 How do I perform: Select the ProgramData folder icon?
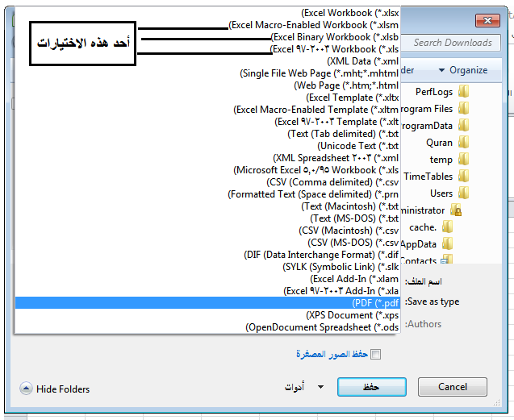[x=463, y=126]
